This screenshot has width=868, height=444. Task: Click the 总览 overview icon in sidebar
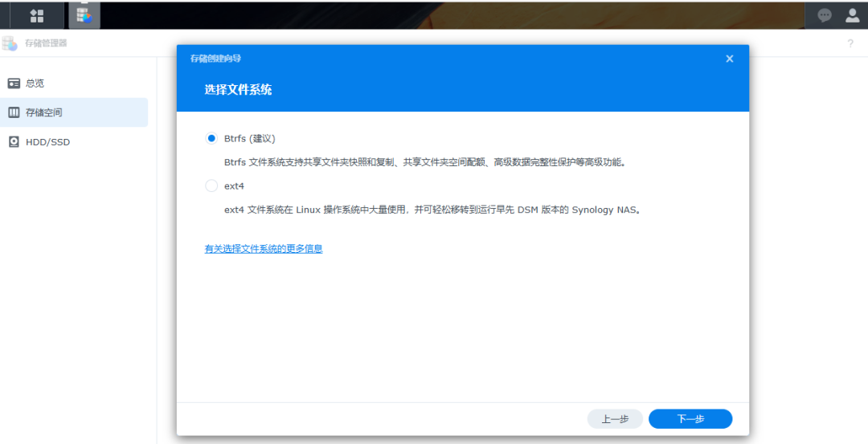pos(14,84)
